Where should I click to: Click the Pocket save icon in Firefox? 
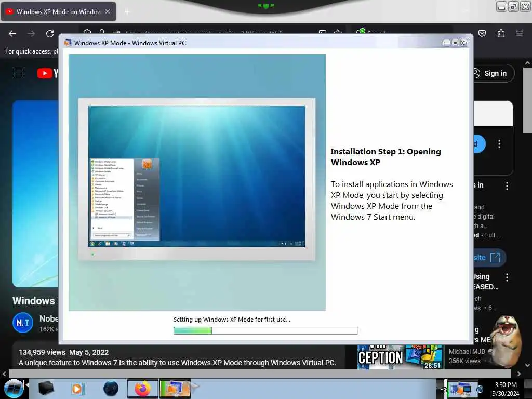pos(482,33)
